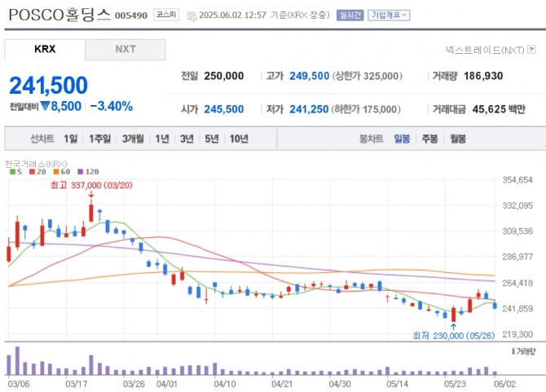The height and width of the screenshot is (392, 546).
Task: Open the NXT help question-mark icon
Action: pyautogui.click(x=531, y=50)
